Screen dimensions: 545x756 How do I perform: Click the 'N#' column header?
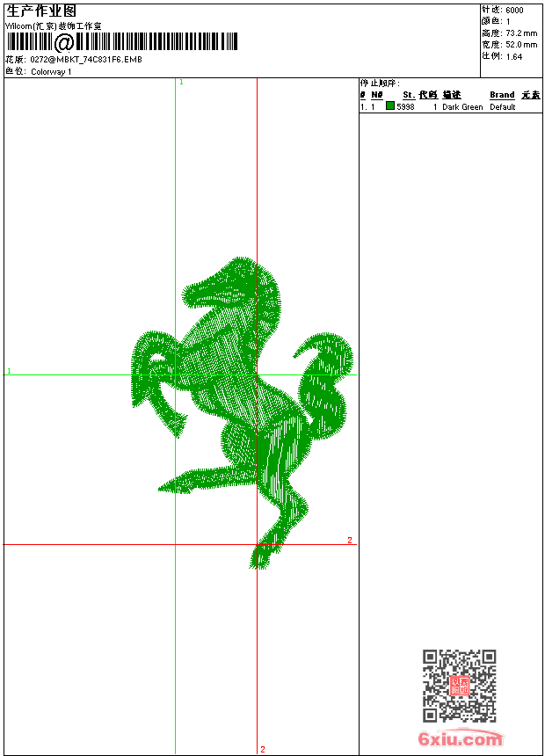pos(377,95)
